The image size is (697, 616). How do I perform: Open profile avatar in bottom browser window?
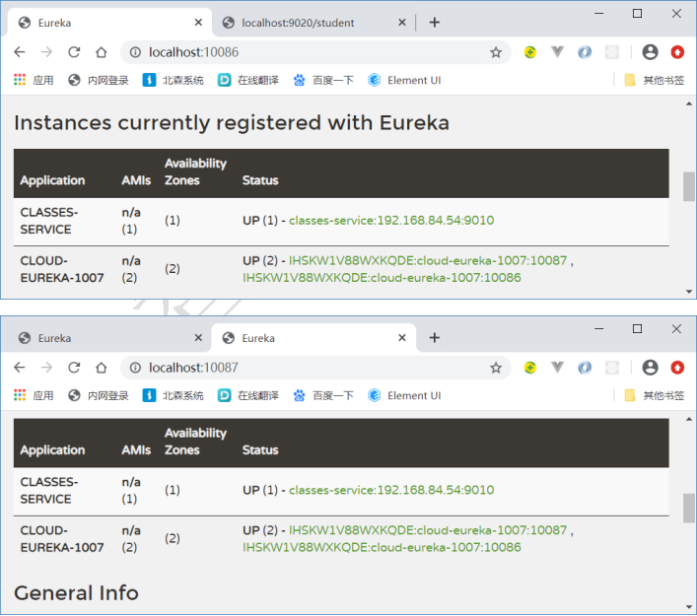click(x=650, y=368)
